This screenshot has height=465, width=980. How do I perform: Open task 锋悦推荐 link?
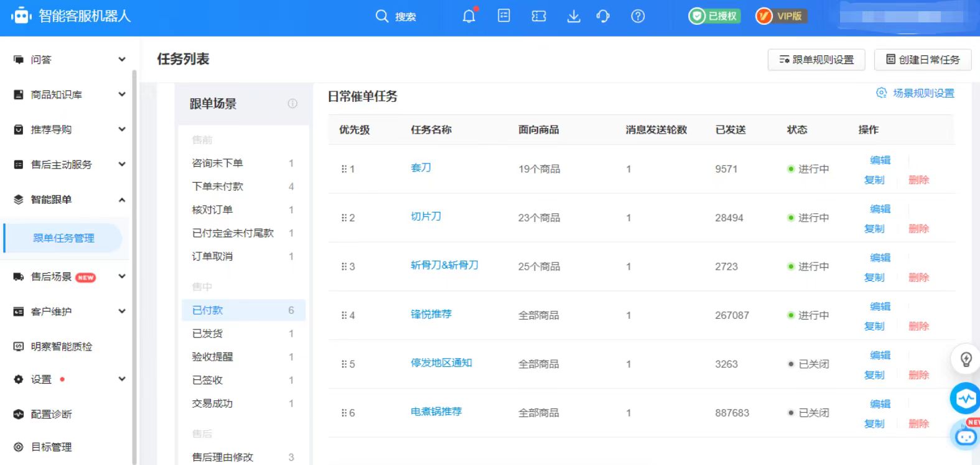431,314
